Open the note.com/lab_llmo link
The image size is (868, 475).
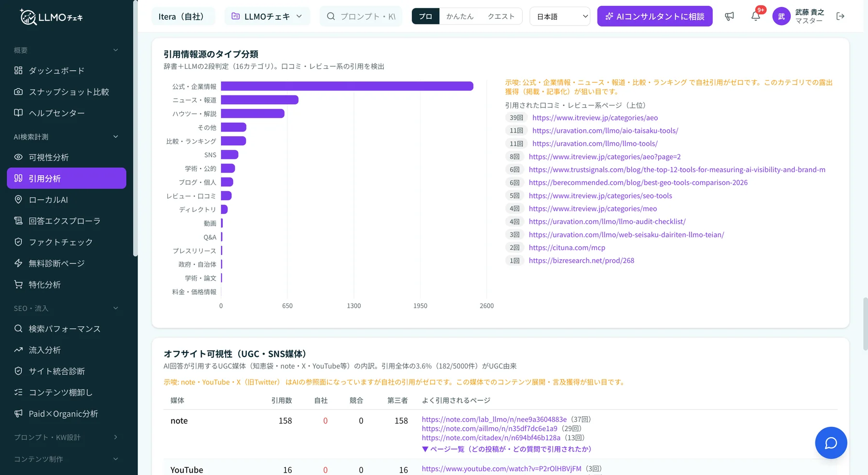(494, 420)
